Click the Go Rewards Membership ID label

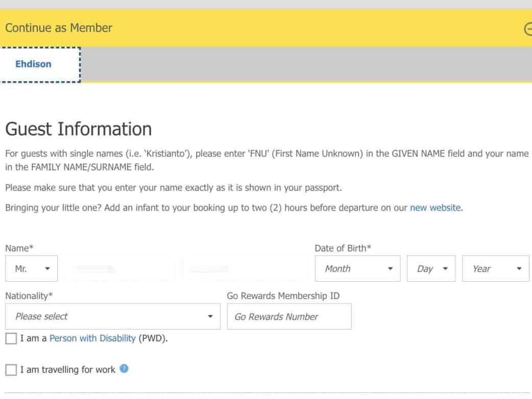point(283,295)
